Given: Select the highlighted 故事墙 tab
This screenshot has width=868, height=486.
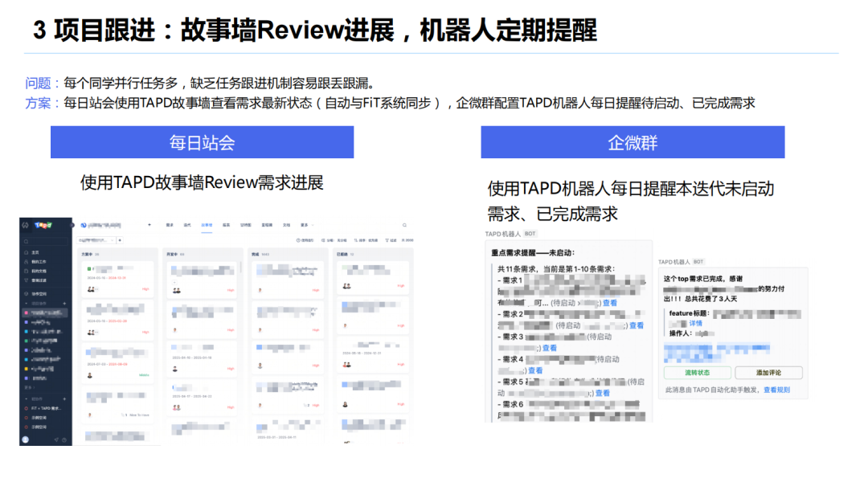Looking at the screenshot, I should click(x=207, y=225).
